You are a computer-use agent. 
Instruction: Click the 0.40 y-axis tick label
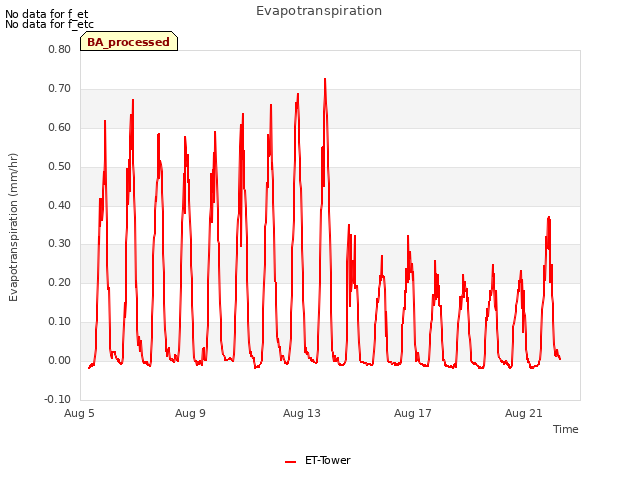click(59, 205)
